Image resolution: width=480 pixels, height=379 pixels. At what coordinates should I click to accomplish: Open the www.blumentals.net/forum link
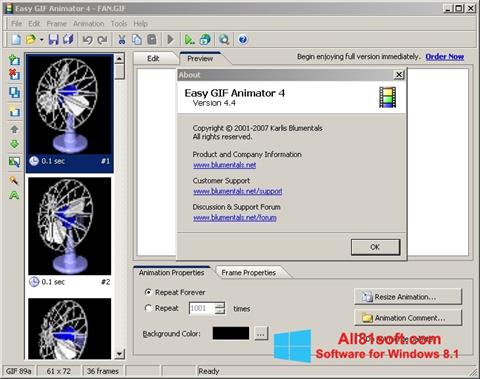(235, 218)
